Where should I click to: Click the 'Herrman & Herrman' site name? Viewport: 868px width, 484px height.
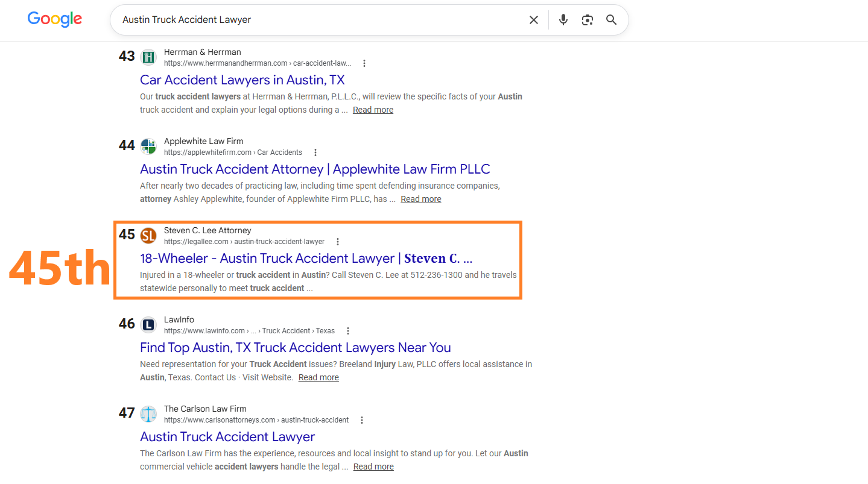click(x=203, y=52)
